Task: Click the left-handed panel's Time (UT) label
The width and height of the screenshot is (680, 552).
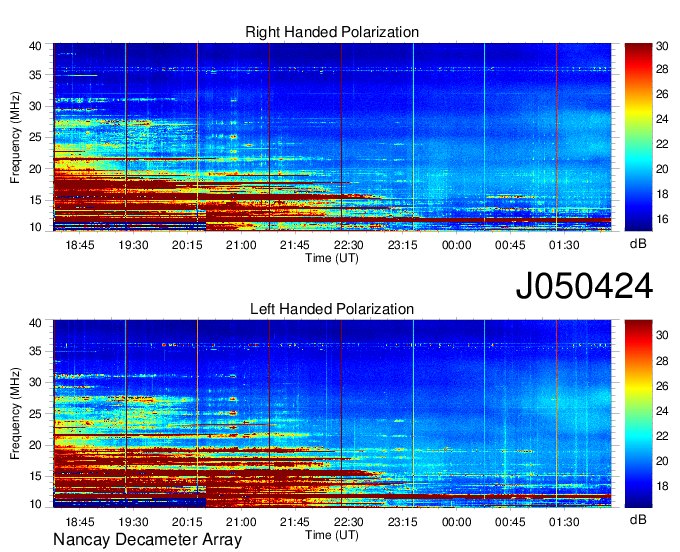Action: (x=332, y=535)
